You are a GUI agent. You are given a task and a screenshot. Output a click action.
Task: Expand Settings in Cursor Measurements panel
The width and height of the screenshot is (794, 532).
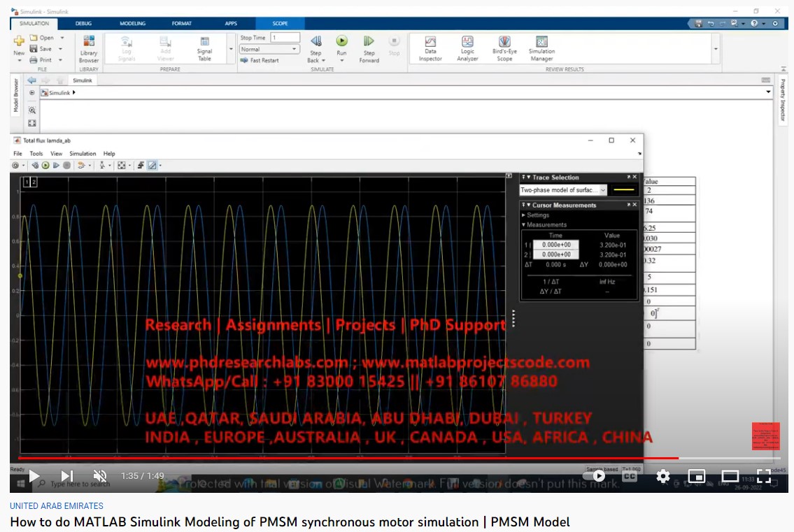[538, 215]
